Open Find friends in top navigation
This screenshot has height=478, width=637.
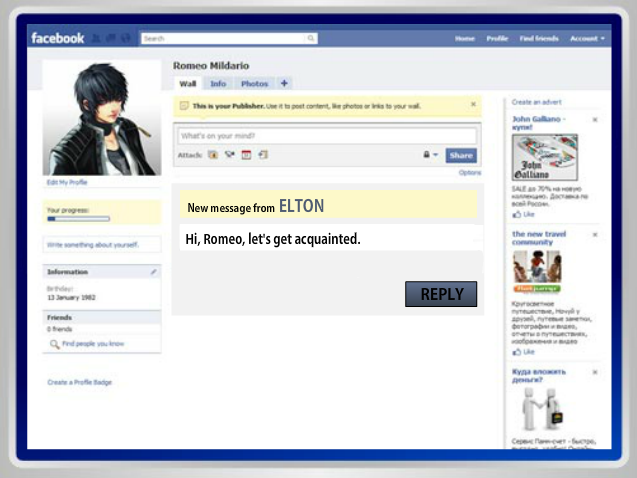pyautogui.click(x=539, y=39)
